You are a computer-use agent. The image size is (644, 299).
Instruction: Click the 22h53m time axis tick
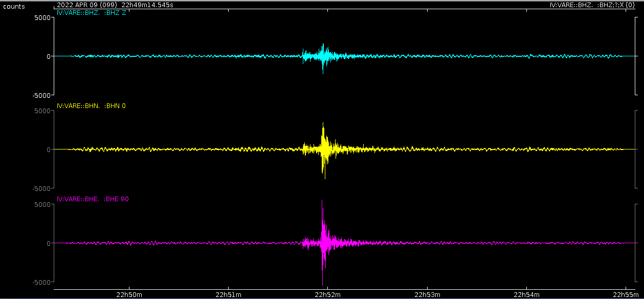(x=428, y=294)
